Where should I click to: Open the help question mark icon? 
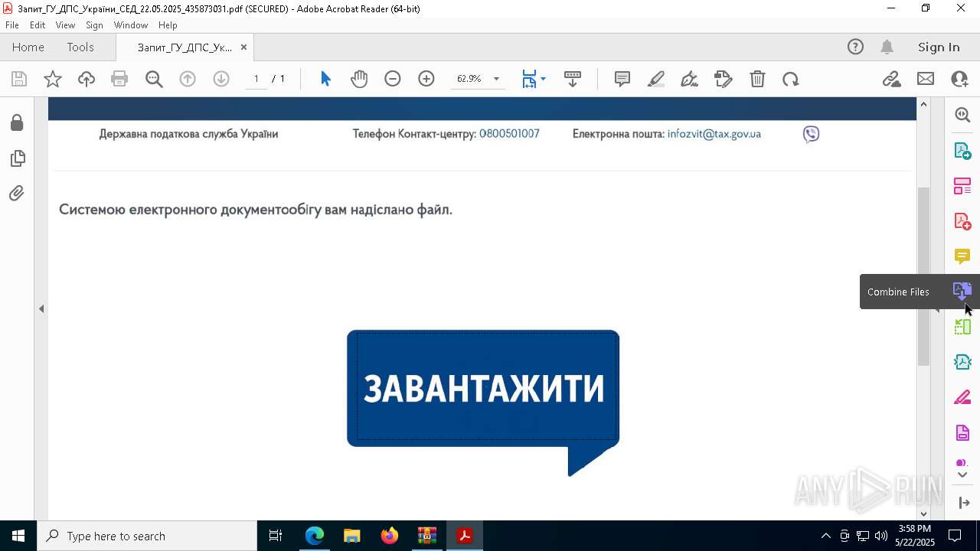(x=855, y=47)
